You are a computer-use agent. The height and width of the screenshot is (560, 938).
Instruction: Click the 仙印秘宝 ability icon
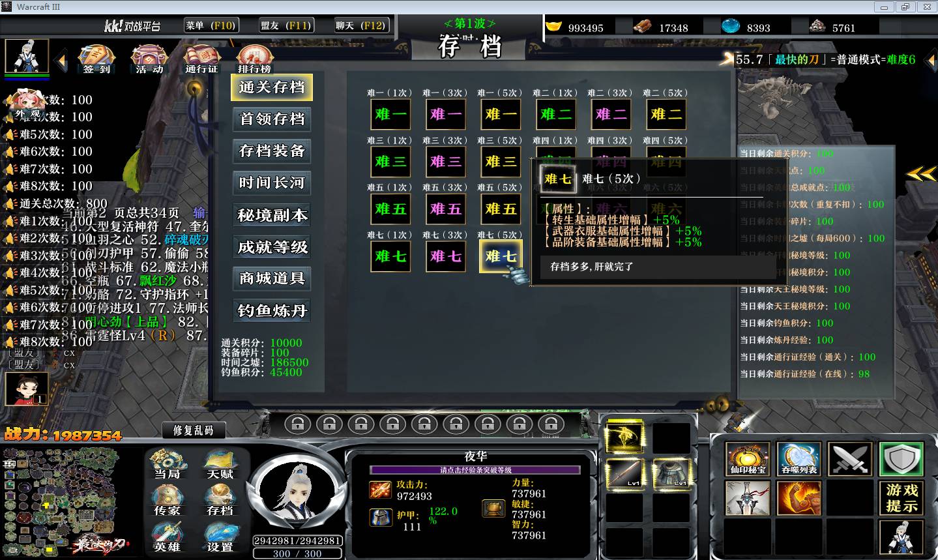click(748, 459)
